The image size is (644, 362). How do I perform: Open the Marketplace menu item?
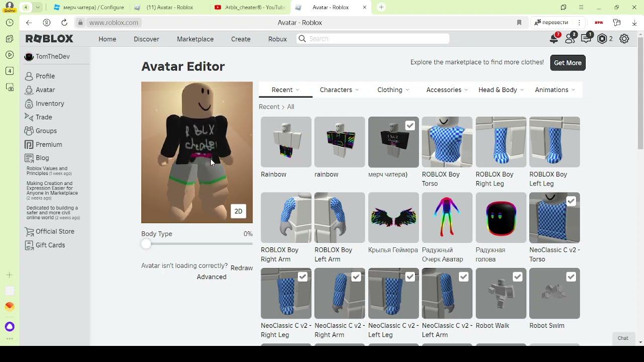coord(195,39)
